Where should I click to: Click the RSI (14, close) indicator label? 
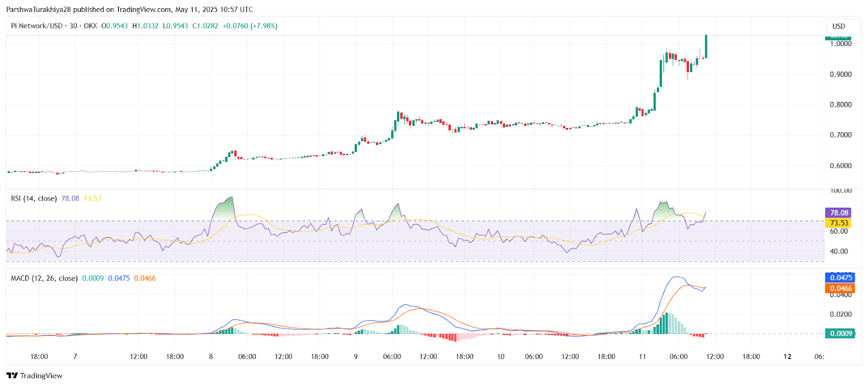34,198
